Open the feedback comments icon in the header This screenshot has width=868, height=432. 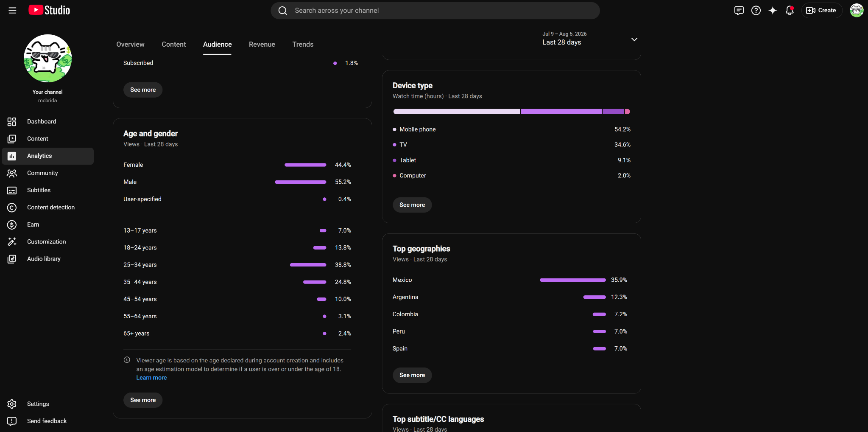click(739, 11)
